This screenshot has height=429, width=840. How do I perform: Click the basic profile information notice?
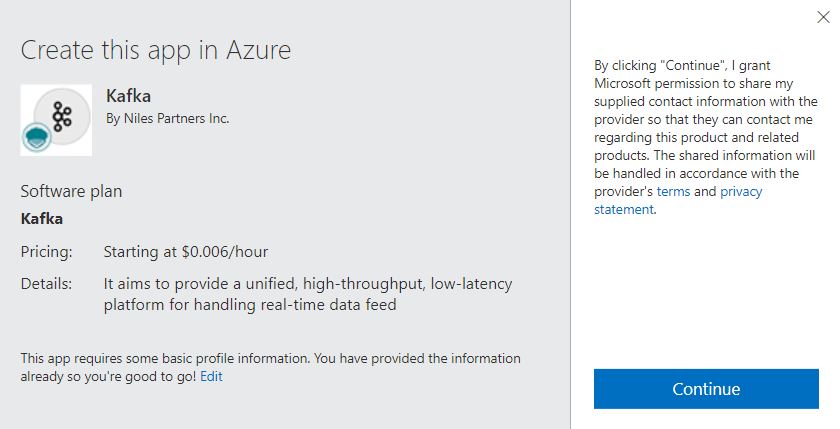coord(270,358)
